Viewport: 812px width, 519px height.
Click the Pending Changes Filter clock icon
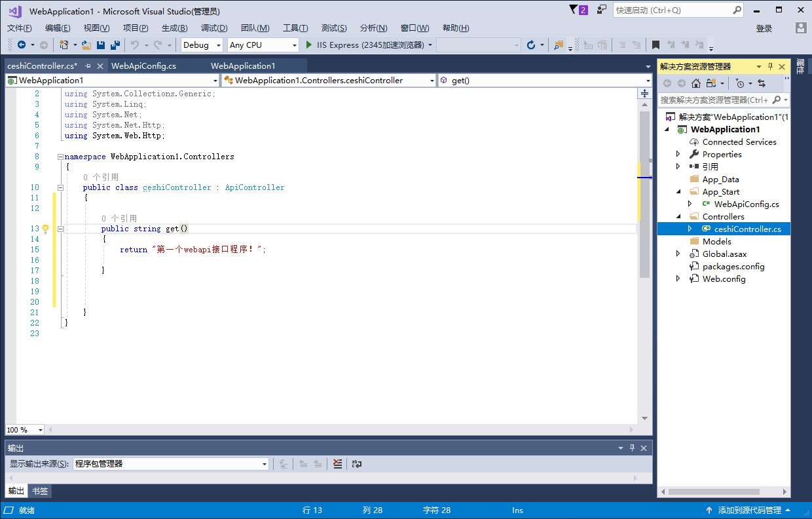tap(740, 83)
